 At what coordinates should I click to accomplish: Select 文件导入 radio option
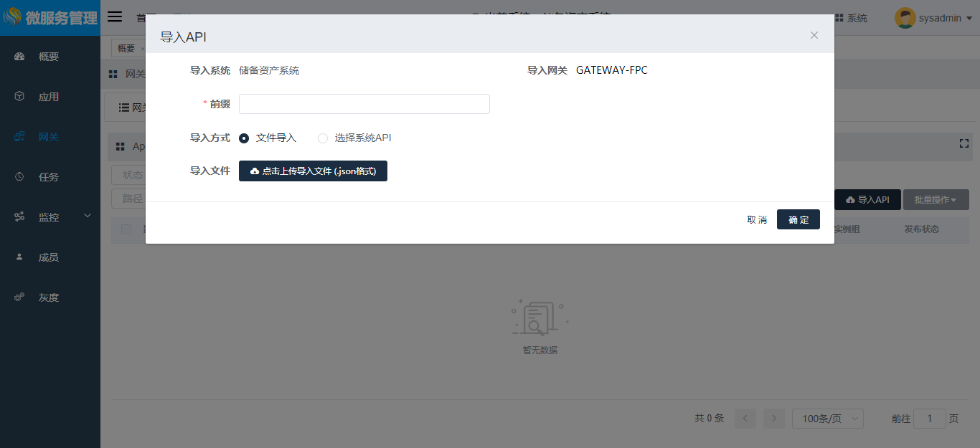tap(245, 138)
